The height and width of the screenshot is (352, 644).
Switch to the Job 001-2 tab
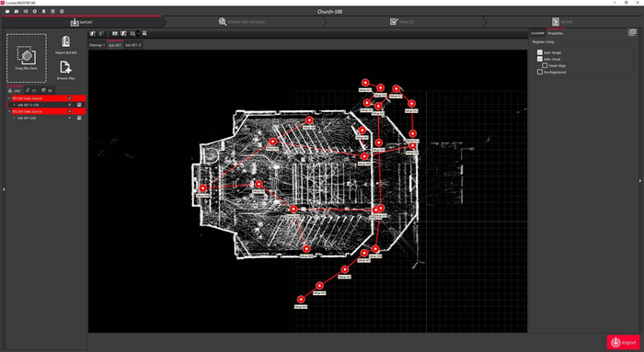point(133,45)
